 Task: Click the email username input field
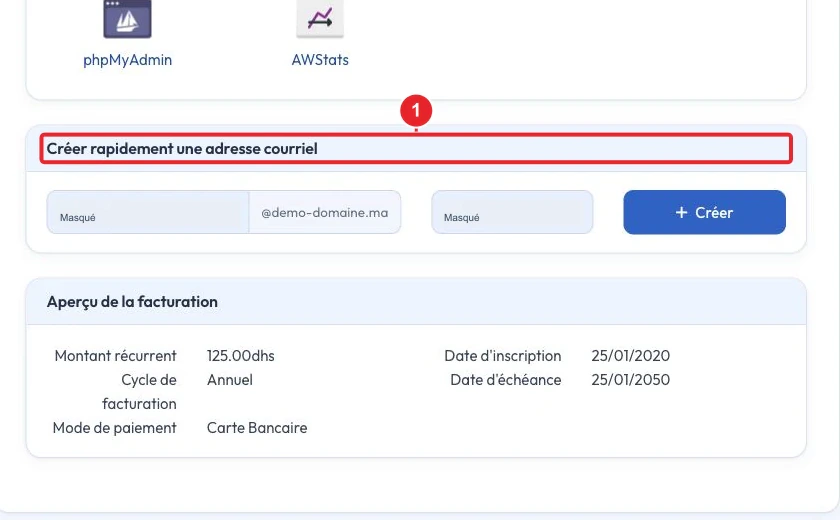pos(148,212)
